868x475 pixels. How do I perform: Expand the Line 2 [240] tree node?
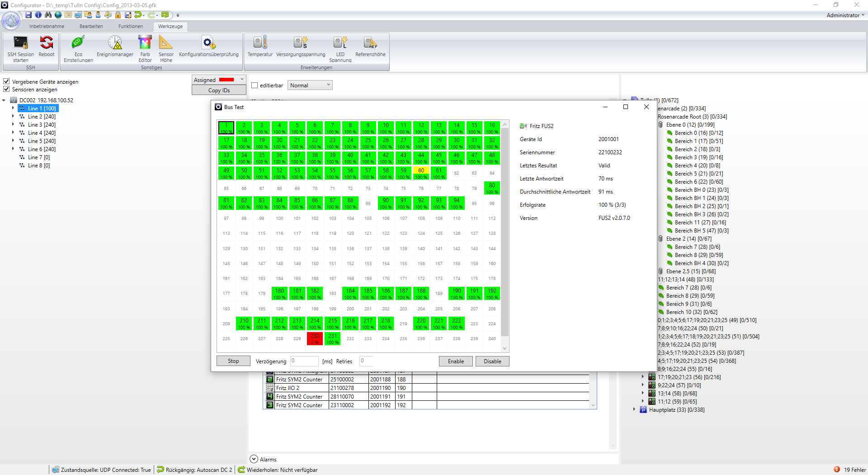click(13, 116)
